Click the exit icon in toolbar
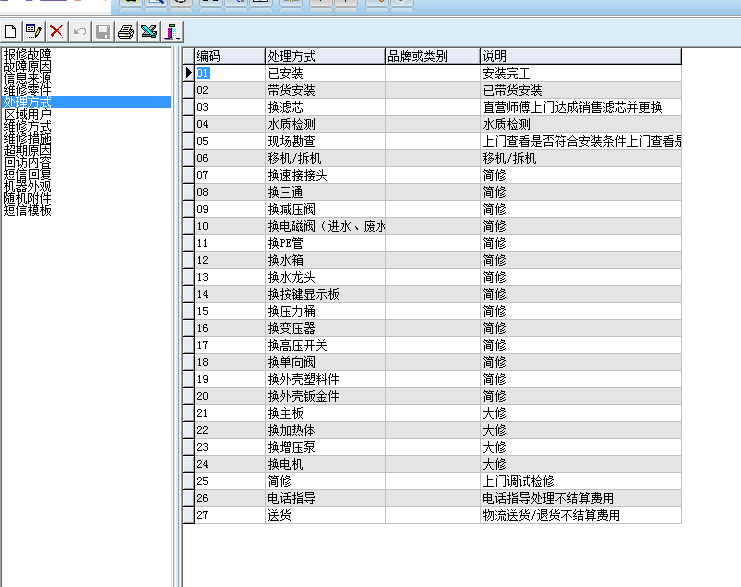This screenshot has width=741, height=587. tap(172, 32)
